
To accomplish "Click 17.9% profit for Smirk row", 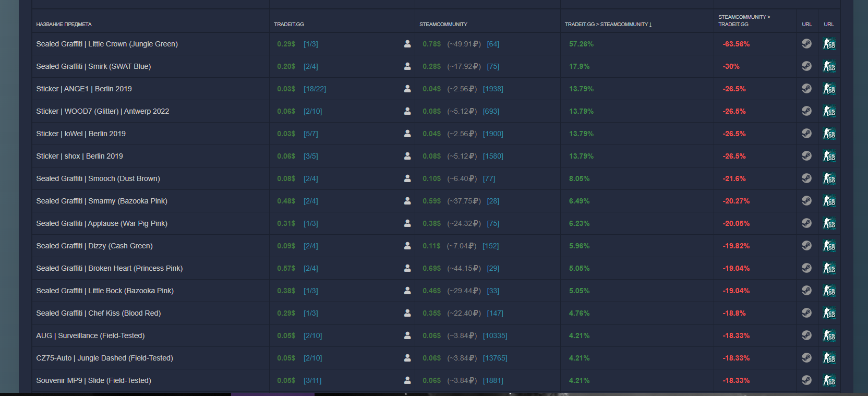I will [579, 66].
